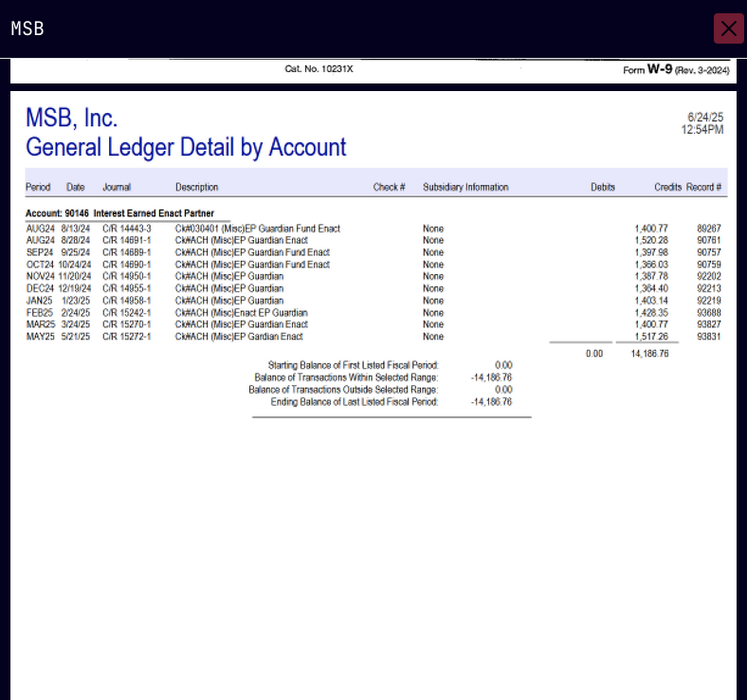Click the Date column header

[76, 188]
